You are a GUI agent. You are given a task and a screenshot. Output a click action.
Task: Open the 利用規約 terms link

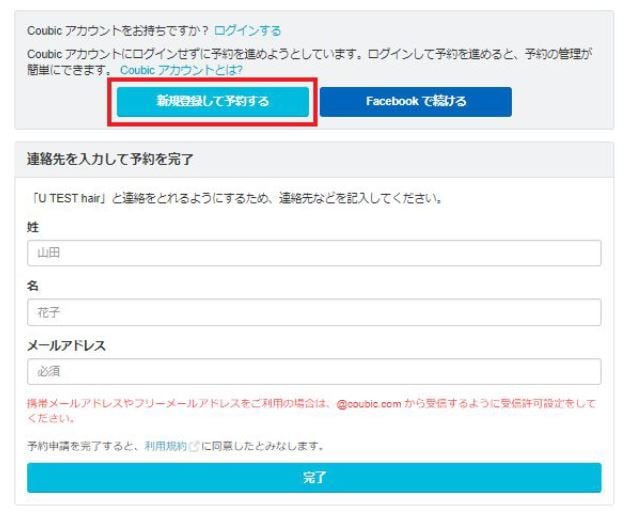point(165,446)
